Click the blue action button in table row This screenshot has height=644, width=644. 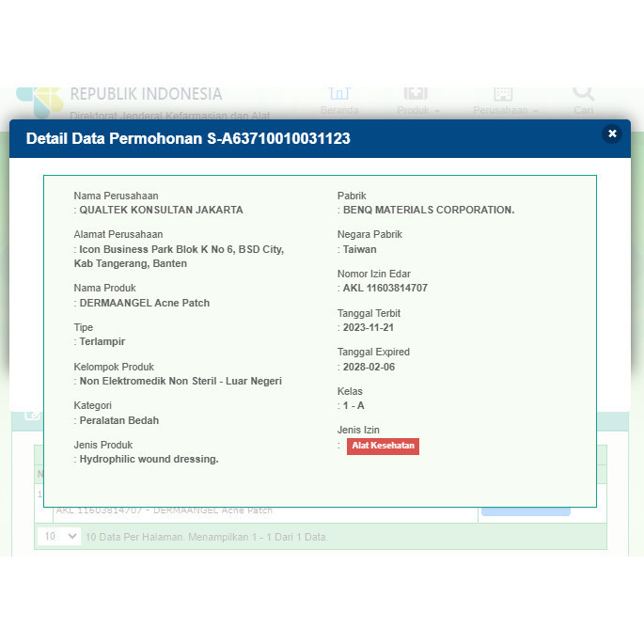[x=526, y=511]
